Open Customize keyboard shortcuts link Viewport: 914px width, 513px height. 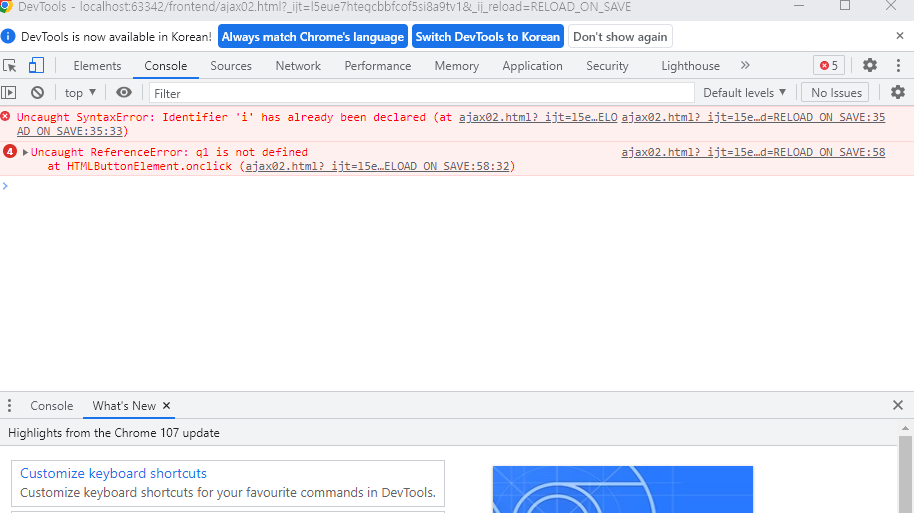tap(113, 473)
